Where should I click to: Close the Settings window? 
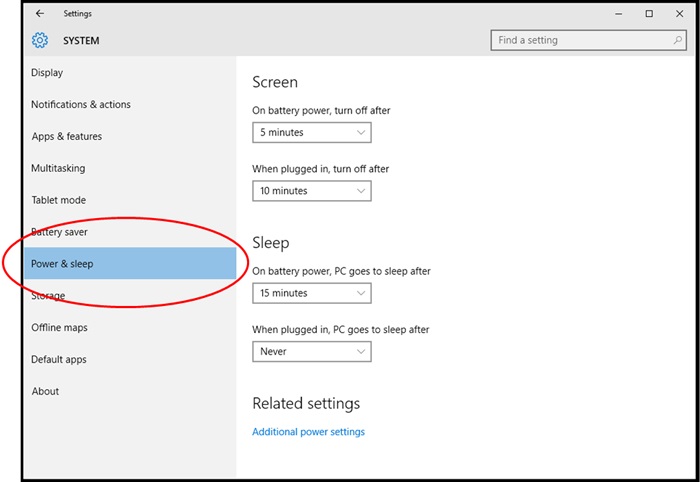677,14
